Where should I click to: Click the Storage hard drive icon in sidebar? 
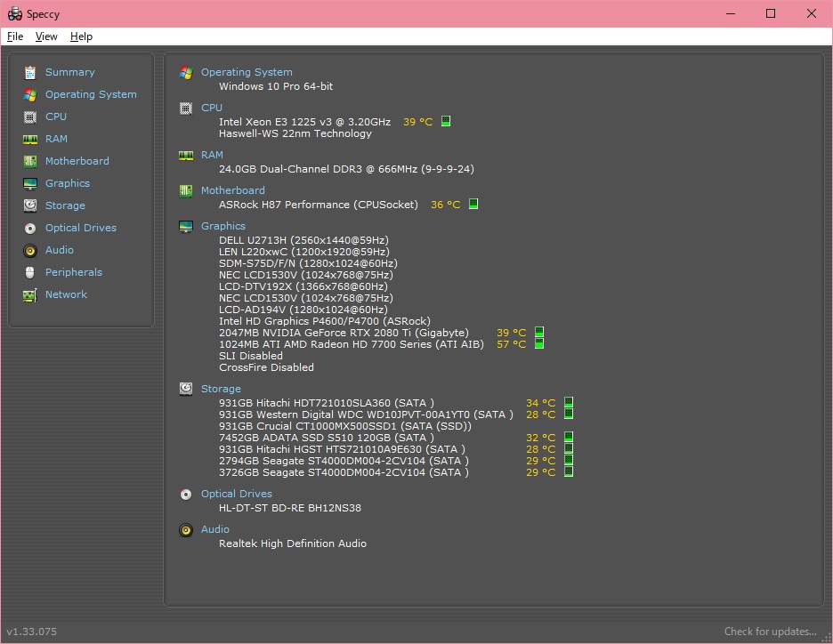click(30, 205)
